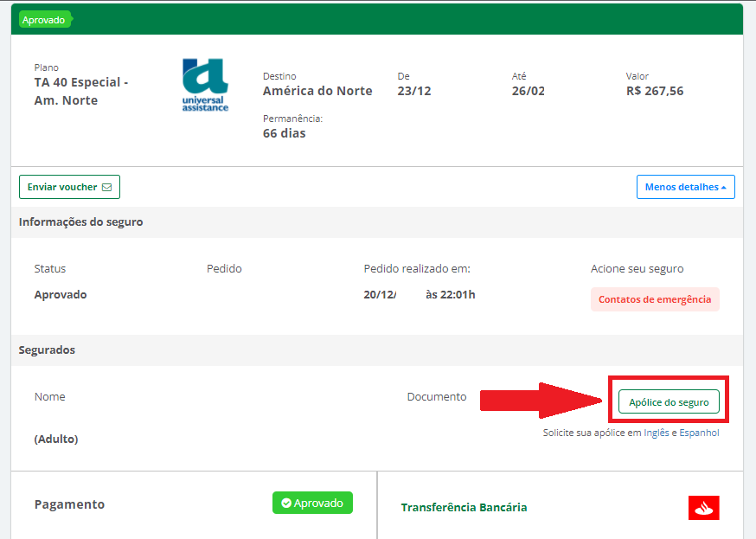Image resolution: width=756 pixels, height=539 pixels.
Task: Select the Transferência Bancária payment label
Action: pyautogui.click(x=464, y=508)
